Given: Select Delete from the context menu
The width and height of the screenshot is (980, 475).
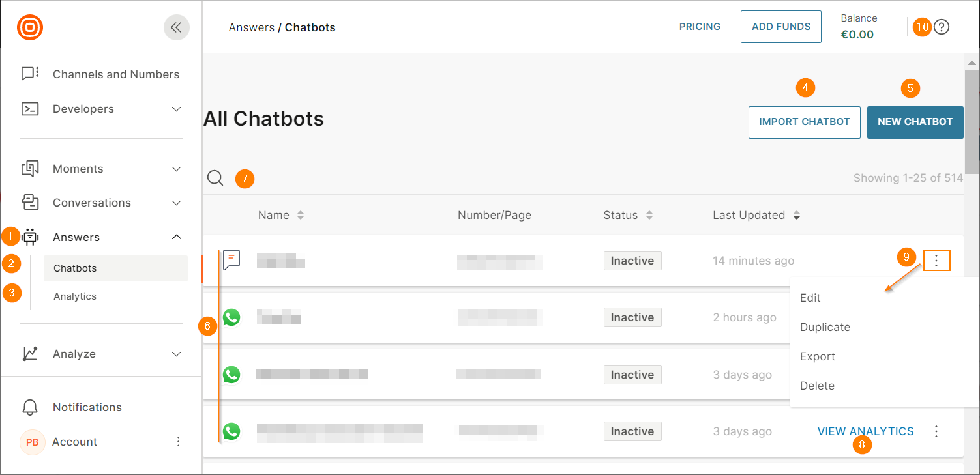Looking at the screenshot, I should (817, 386).
